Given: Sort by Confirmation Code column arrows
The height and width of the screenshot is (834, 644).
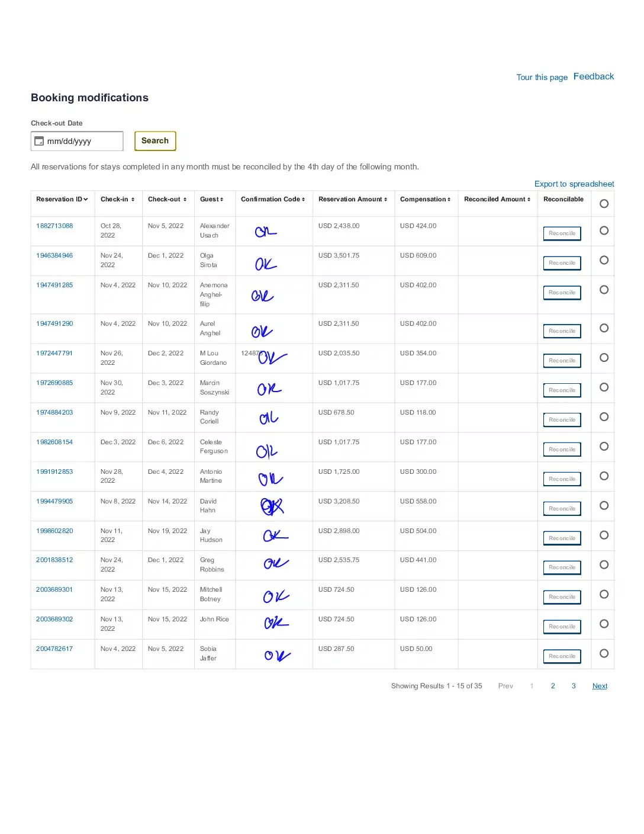Looking at the screenshot, I should tap(304, 200).
